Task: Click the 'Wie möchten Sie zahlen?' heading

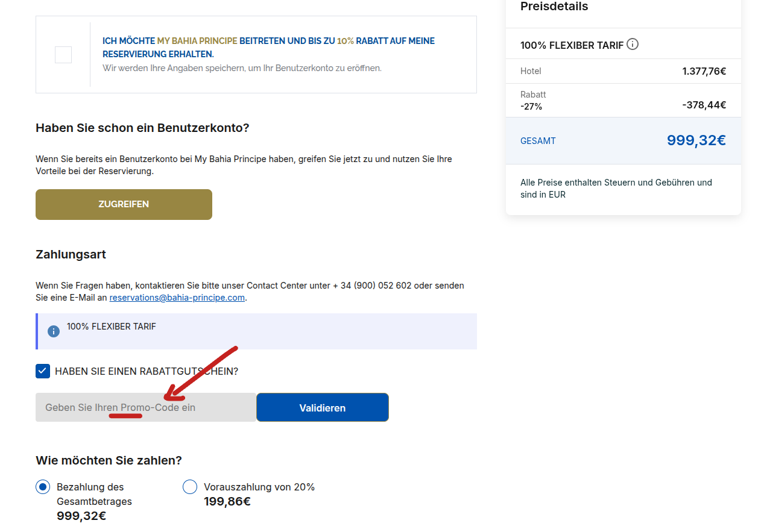Action: (x=108, y=460)
